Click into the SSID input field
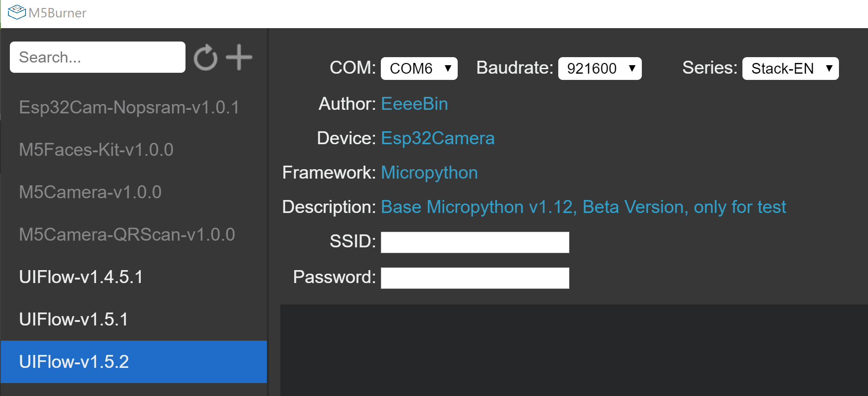This screenshot has width=868, height=396. point(475,242)
